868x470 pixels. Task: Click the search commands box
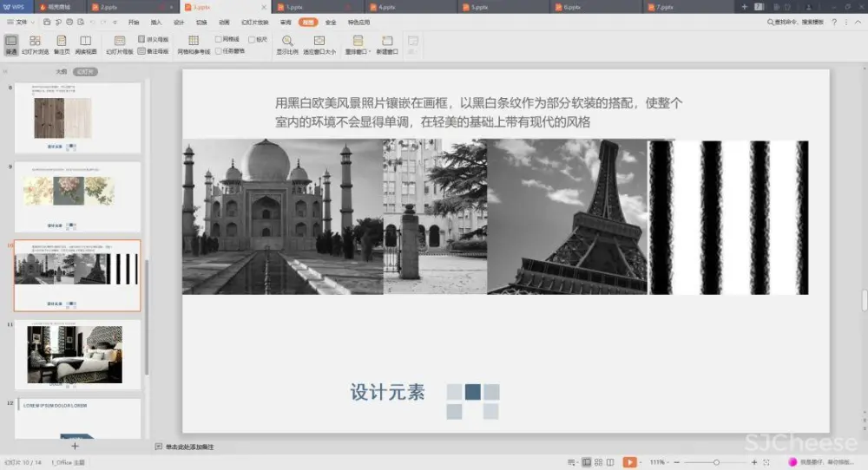click(795, 23)
